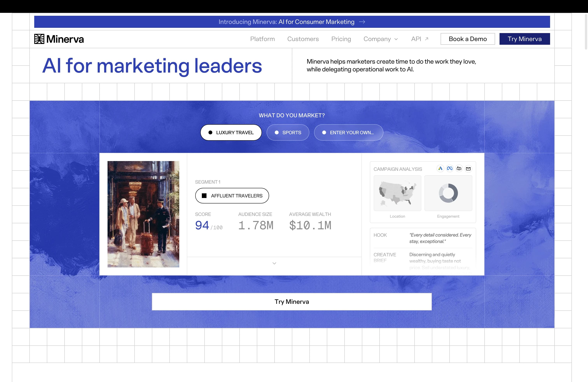Go to the Customers page
Screen dimensions: 588x382
[303, 39]
